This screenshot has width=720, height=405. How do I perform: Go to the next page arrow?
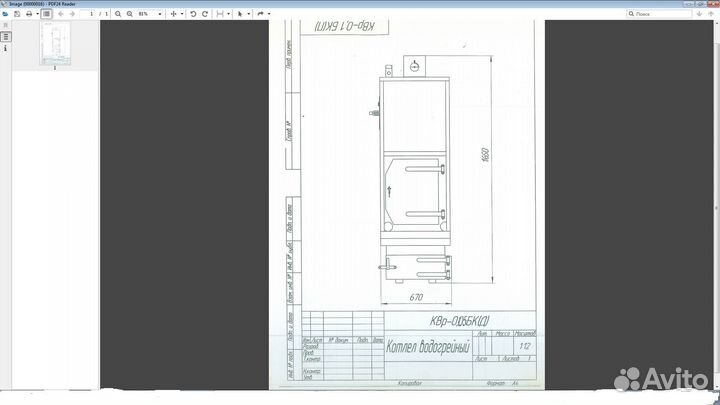72,14
